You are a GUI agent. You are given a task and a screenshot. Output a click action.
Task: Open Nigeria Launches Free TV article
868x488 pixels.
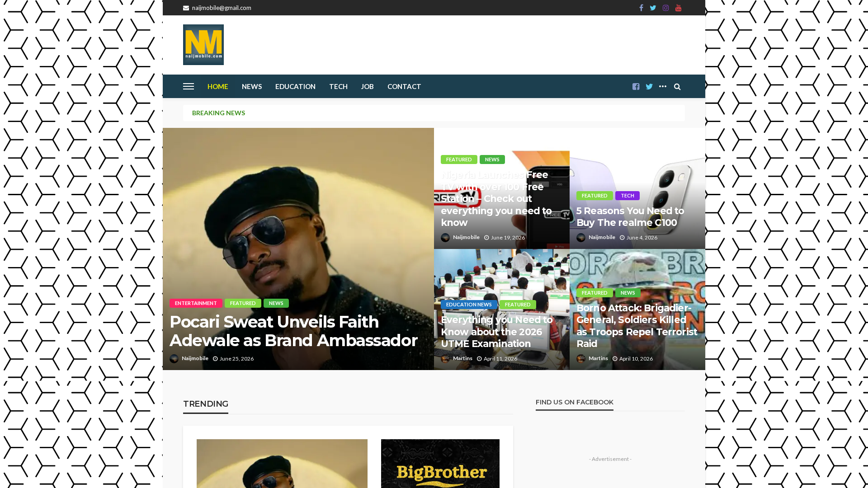pyautogui.click(x=496, y=199)
